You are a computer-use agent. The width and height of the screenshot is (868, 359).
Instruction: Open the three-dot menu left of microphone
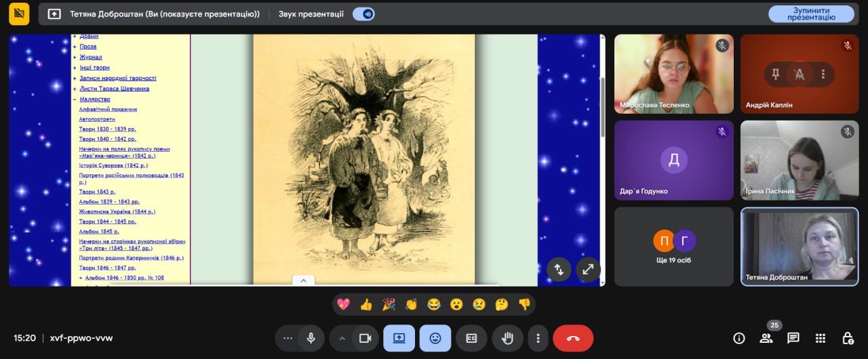(x=288, y=338)
